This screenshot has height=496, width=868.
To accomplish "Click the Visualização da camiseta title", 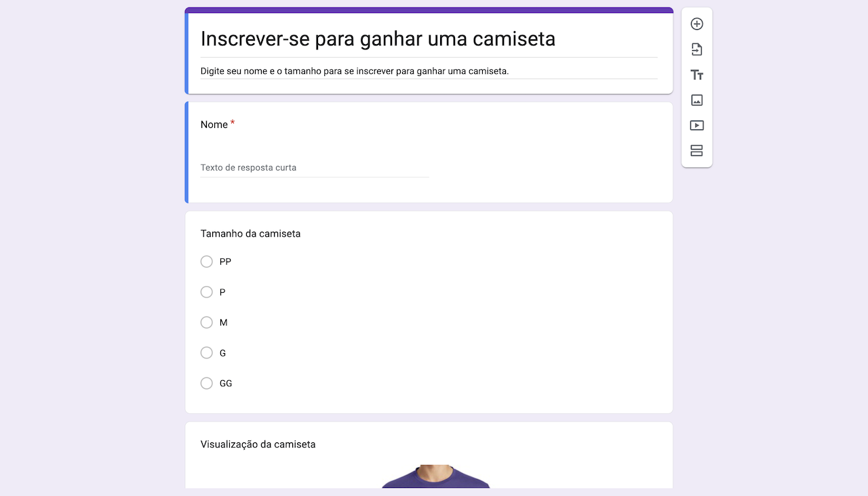I will 258,444.
